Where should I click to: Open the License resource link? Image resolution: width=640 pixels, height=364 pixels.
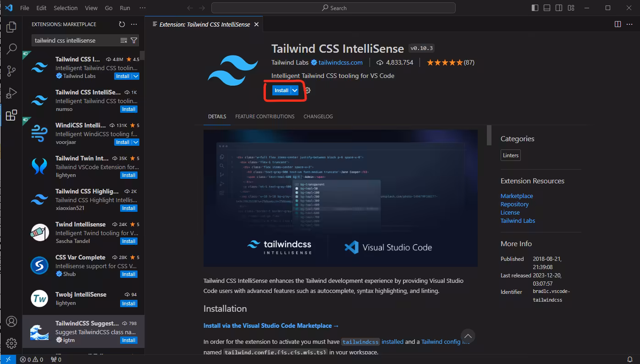[x=510, y=212]
